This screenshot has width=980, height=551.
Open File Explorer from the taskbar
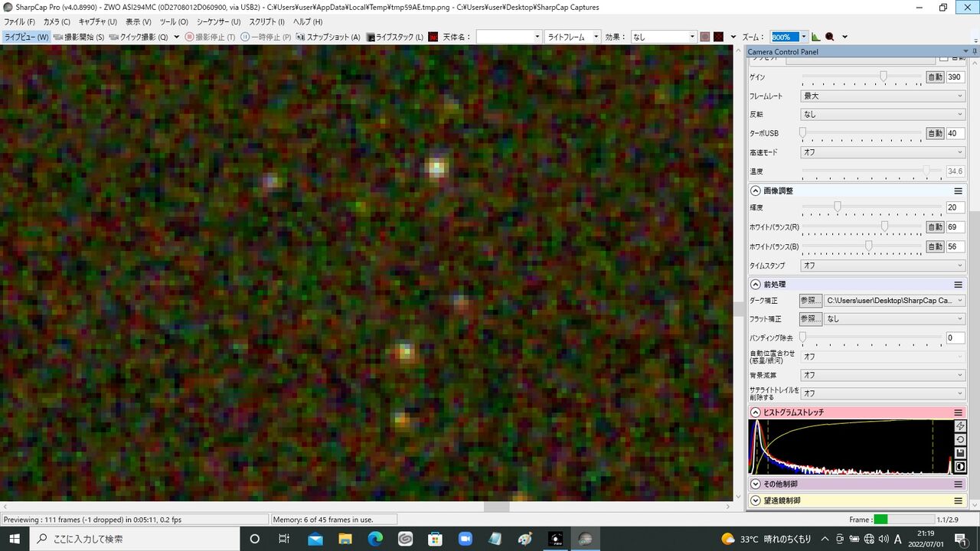click(345, 539)
